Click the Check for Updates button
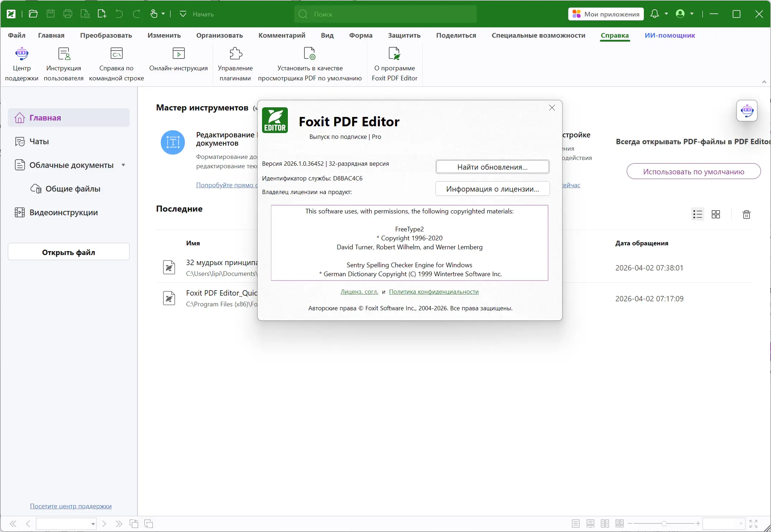 coord(492,167)
